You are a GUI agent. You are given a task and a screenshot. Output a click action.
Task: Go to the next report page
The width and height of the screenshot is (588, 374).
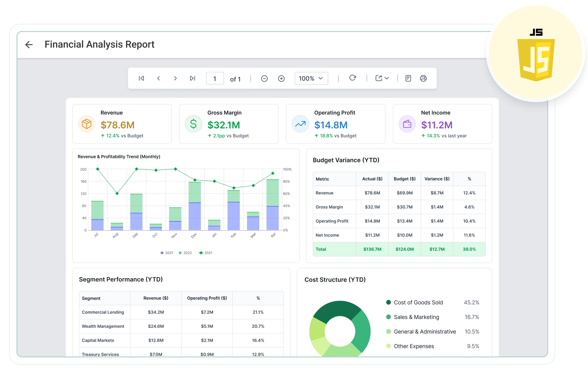(x=175, y=78)
